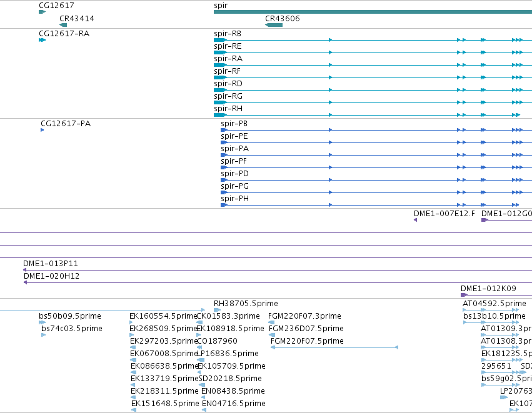Select EST EK160554.5prime
532x413 pixels.
coord(163,316)
